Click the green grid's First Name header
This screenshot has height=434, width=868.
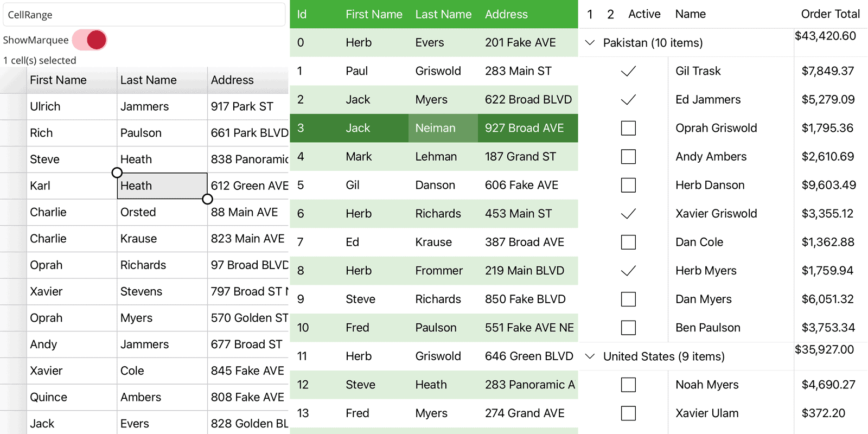pyautogui.click(x=374, y=14)
